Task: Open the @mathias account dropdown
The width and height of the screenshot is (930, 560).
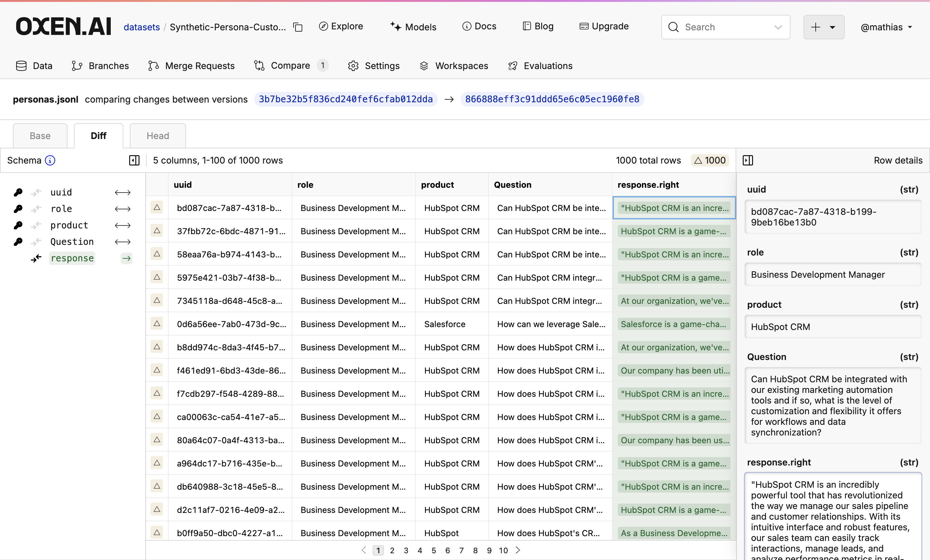Action: [886, 27]
